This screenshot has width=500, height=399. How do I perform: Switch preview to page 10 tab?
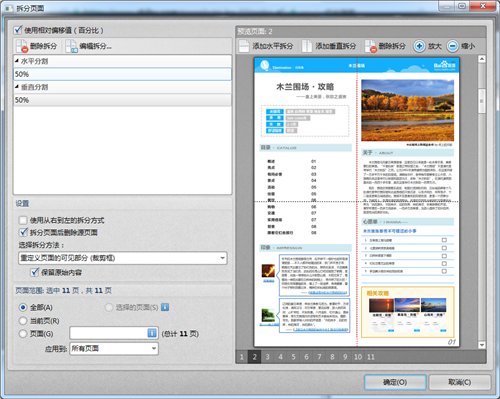point(358,357)
